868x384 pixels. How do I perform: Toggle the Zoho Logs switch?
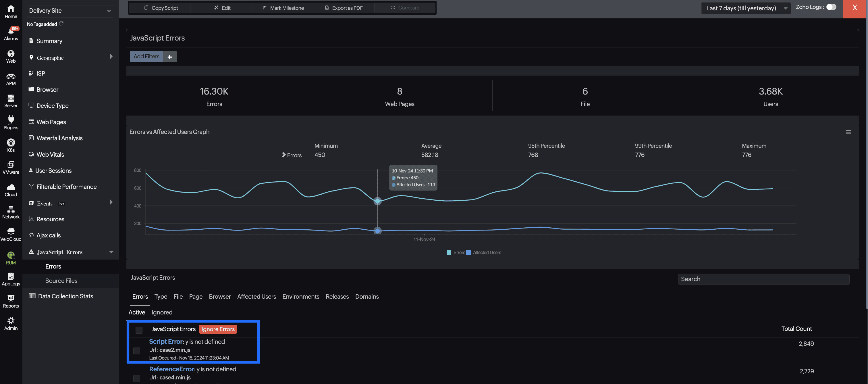831,7
